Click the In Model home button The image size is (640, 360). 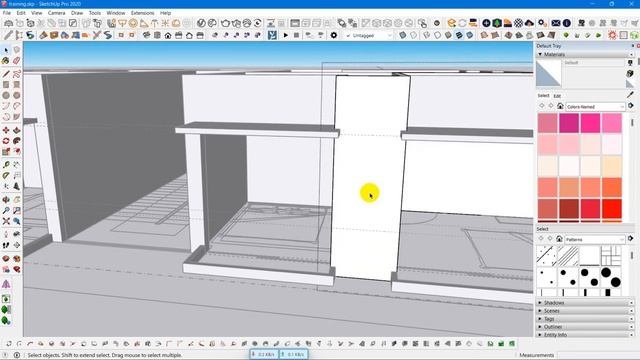(560, 106)
